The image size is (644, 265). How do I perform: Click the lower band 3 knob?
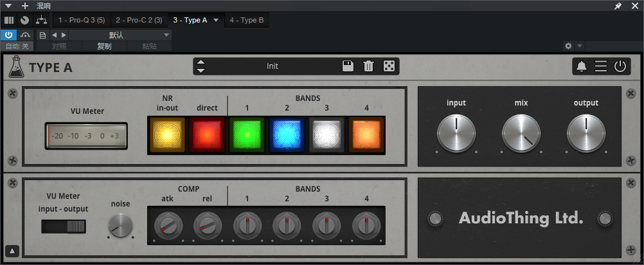(326, 226)
